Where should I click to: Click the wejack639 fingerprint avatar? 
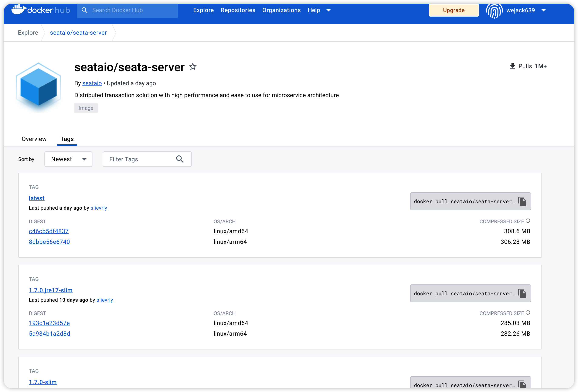point(494,10)
